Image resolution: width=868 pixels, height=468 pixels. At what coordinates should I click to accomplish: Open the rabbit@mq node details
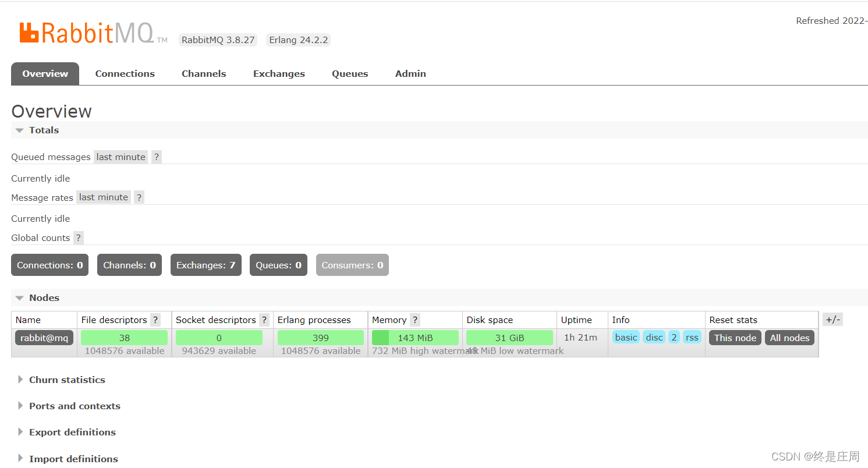tap(44, 338)
